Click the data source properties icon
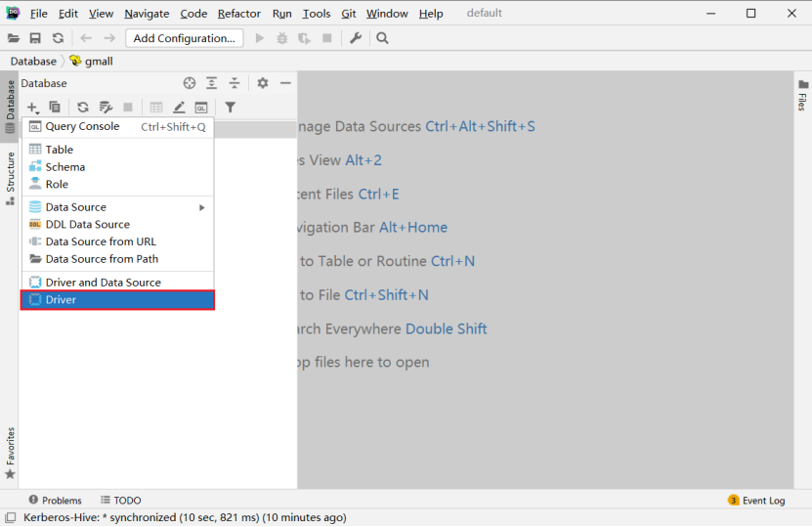This screenshot has height=527, width=812. tap(106, 107)
